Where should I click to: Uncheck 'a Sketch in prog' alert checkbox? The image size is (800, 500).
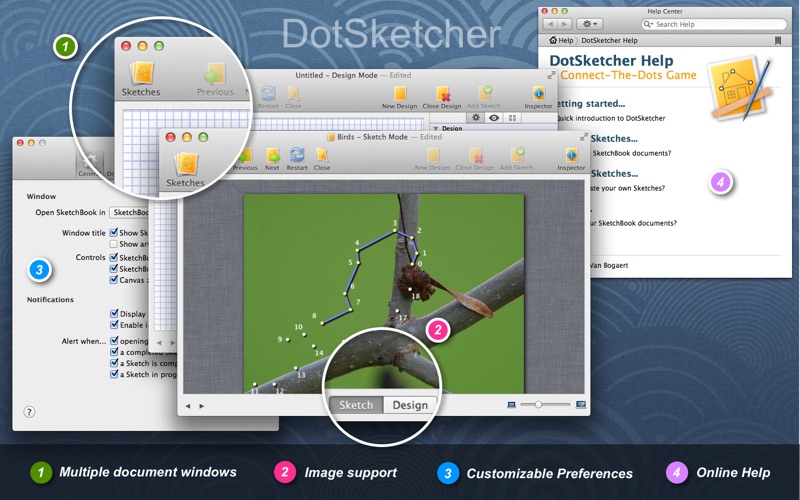coord(114,374)
